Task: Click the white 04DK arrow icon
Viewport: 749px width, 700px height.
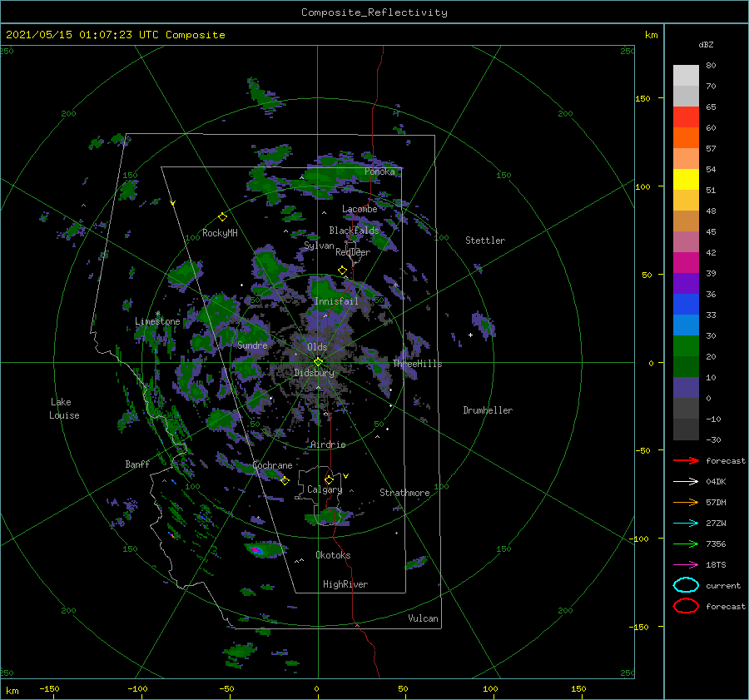Action: pyautogui.click(x=686, y=481)
